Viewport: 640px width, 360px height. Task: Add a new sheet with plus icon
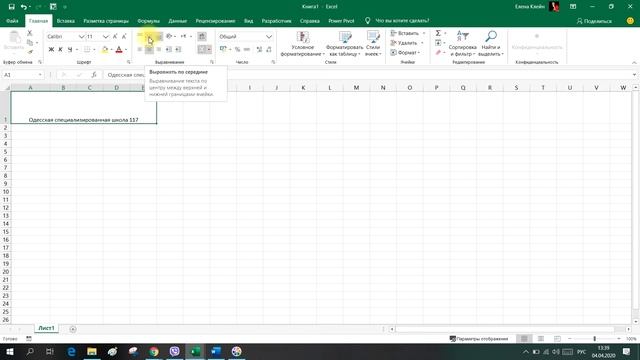73,329
